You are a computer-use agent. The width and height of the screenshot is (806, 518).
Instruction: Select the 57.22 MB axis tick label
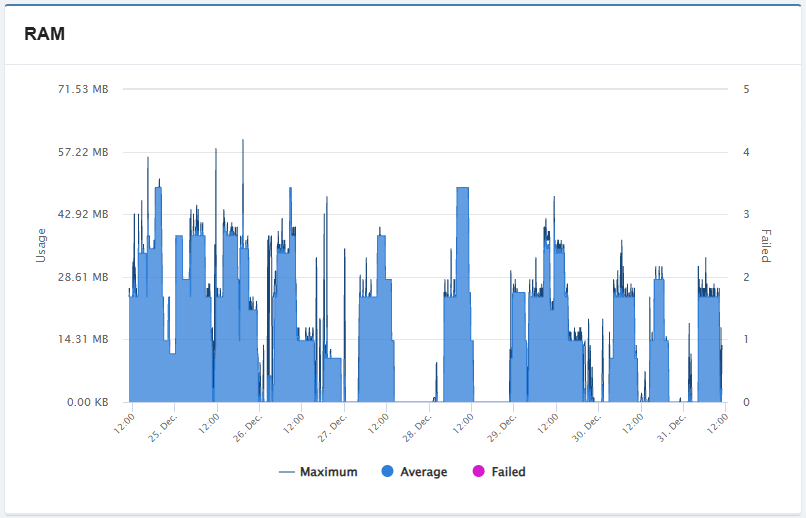[83, 152]
